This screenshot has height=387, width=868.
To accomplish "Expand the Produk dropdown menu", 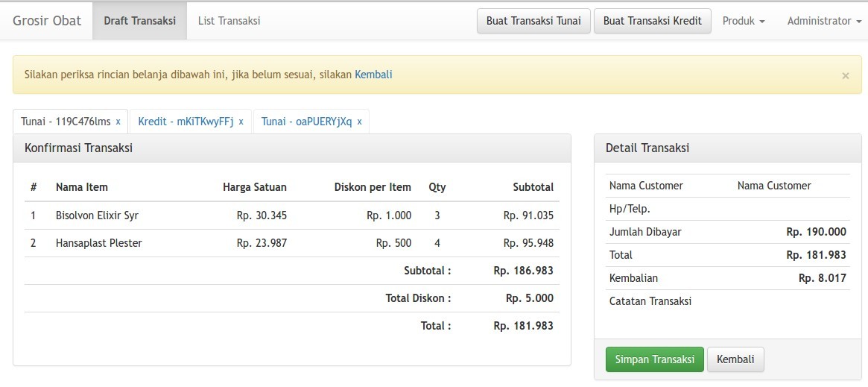I will (x=743, y=21).
